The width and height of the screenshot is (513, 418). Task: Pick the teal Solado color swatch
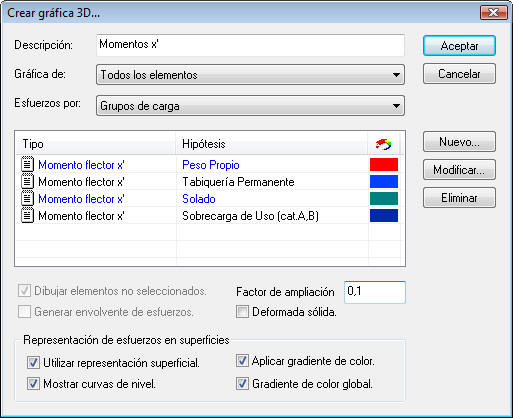click(x=384, y=198)
